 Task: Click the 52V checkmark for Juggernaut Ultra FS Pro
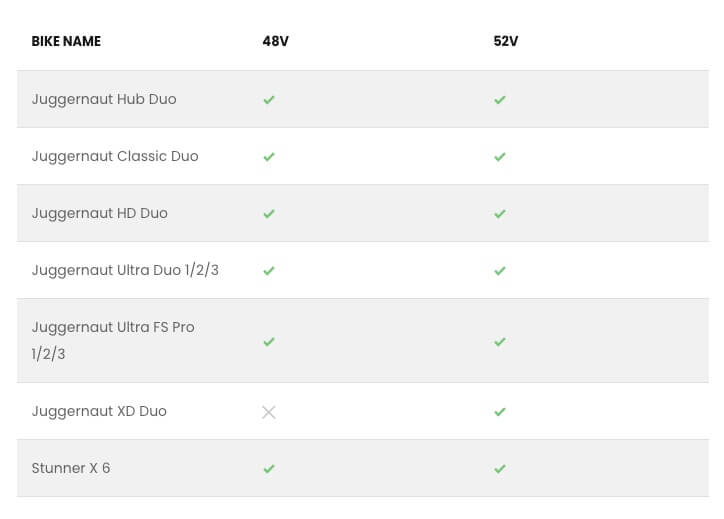tap(500, 341)
